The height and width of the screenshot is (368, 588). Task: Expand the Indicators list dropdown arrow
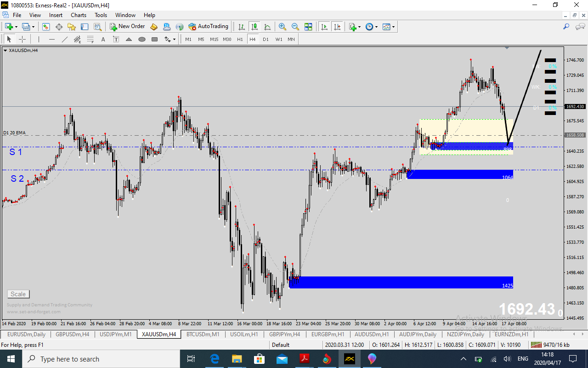pyautogui.click(x=360, y=27)
